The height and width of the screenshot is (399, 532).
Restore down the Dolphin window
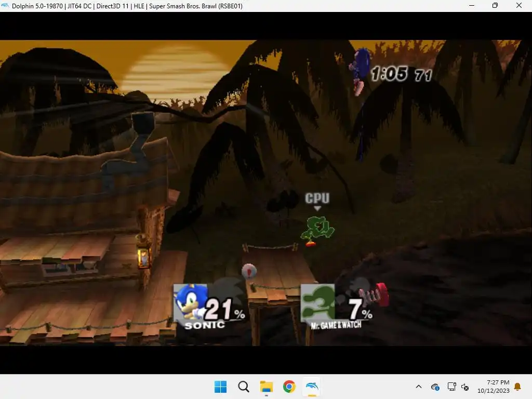(495, 5)
